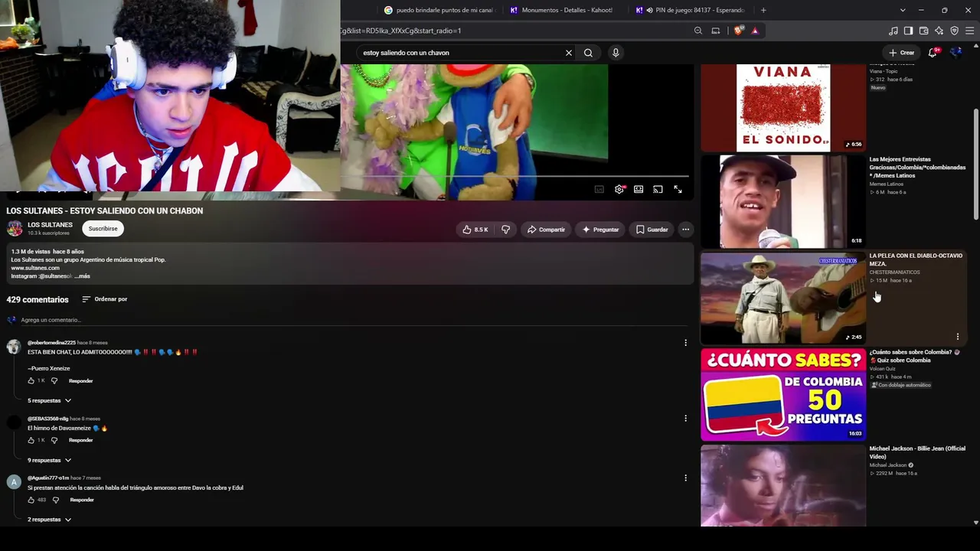Switch to the PIN de juego Kahoot tab
Viewport: 980px width, 551px height.
(692, 10)
